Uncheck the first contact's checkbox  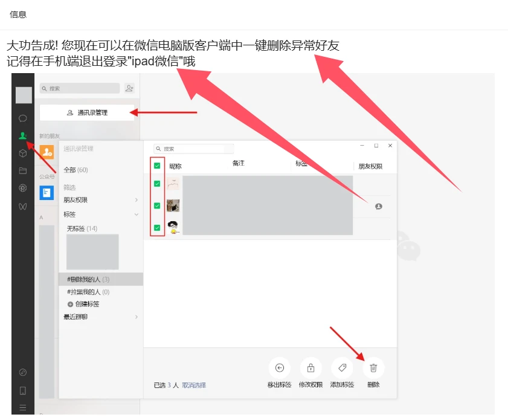pyautogui.click(x=157, y=184)
